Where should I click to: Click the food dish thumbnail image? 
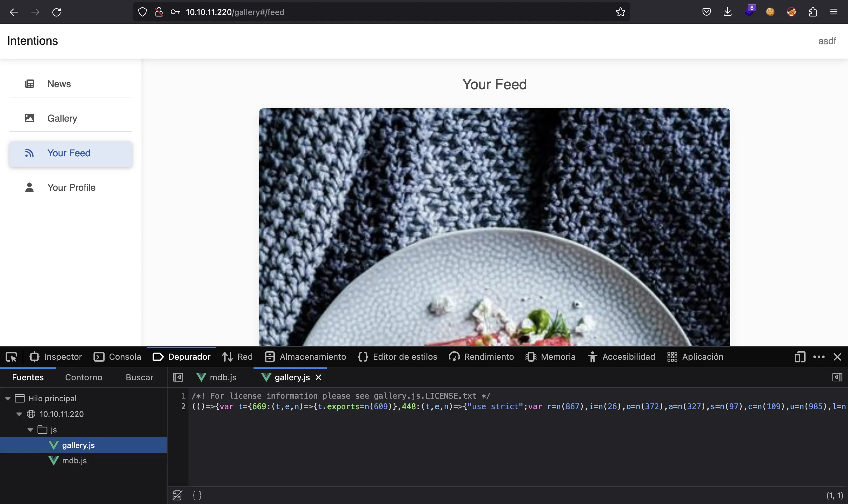(x=494, y=227)
